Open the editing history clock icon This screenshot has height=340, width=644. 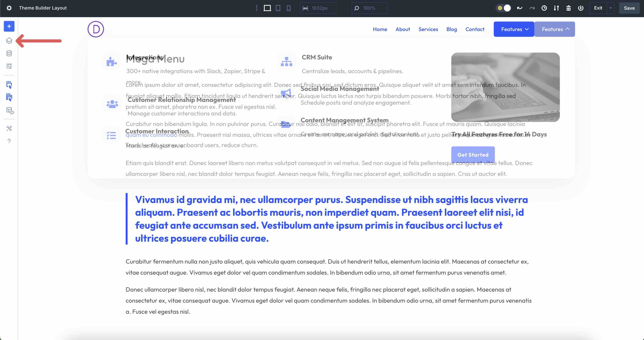point(544,8)
